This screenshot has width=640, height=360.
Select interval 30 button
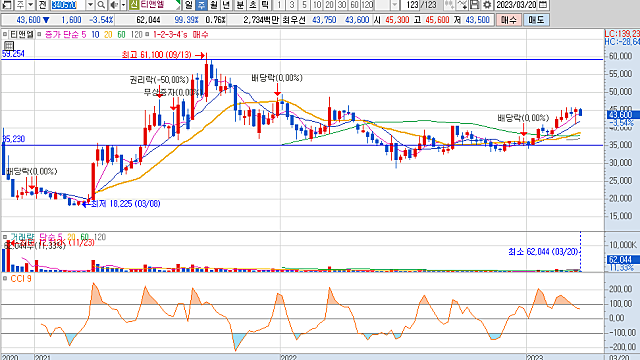(342, 5)
